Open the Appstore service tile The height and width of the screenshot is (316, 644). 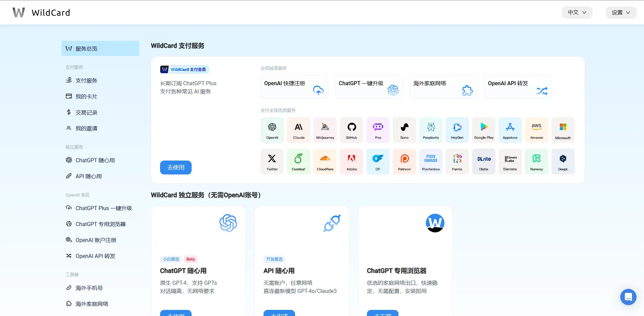tap(510, 130)
